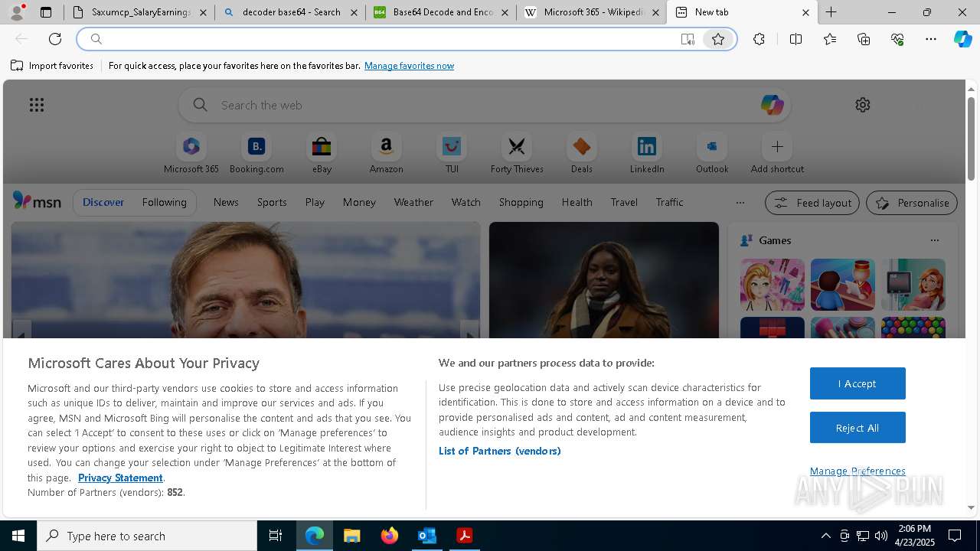Open the Play category

coord(315,202)
